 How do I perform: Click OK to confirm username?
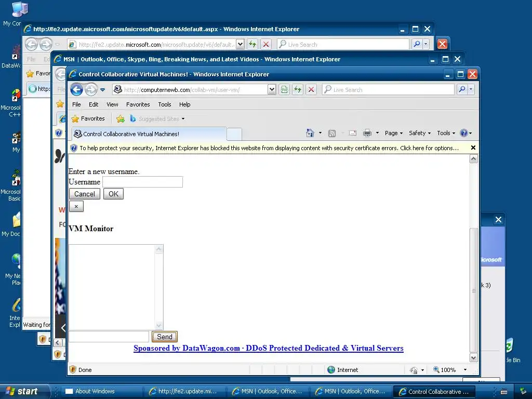pyautogui.click(x=113, y=194)
